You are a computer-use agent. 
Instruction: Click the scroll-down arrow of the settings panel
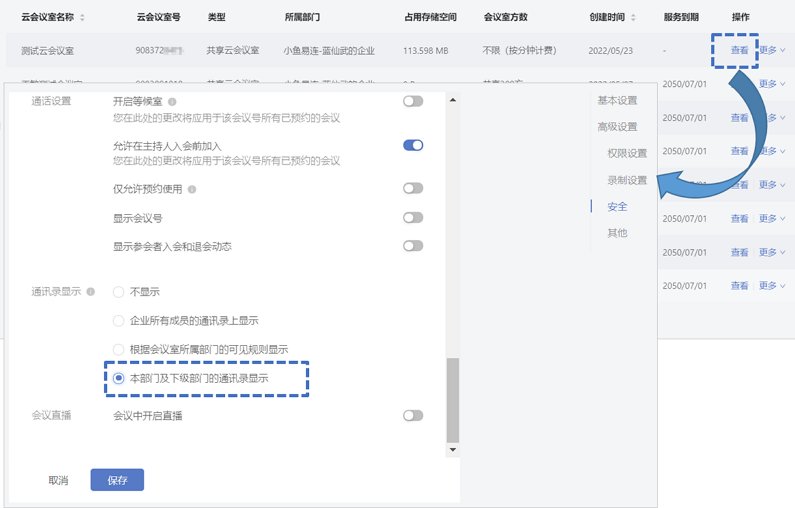point(453,450)
